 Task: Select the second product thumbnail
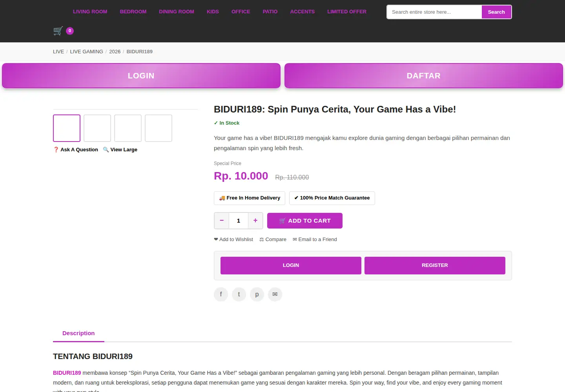point(97,128)
